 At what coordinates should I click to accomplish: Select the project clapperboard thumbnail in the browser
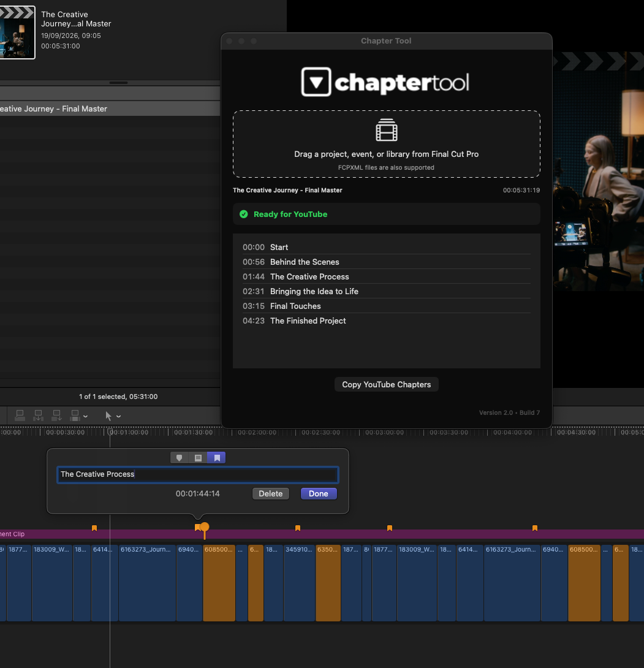(17, 32)
